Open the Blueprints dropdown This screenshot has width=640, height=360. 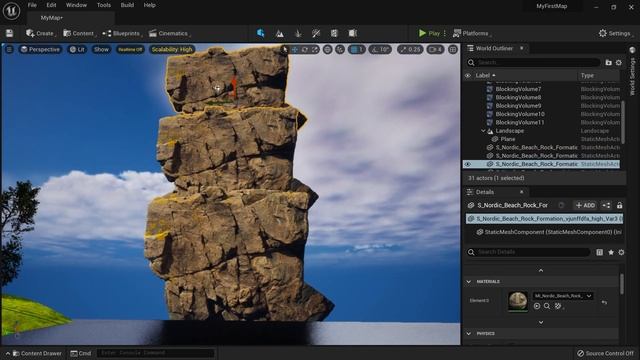pos(122,33)
